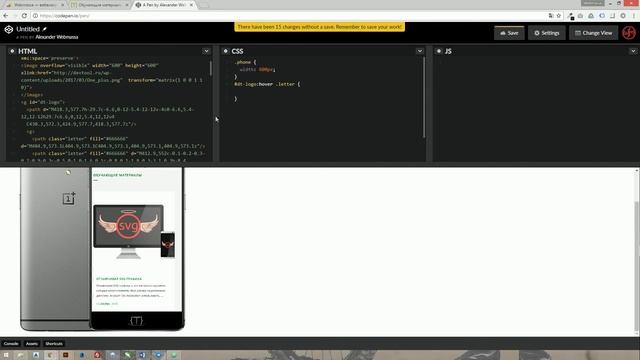Expand the JS panel dropdown arrow
This screenshot has width=640, height=360.
[633, 51]
